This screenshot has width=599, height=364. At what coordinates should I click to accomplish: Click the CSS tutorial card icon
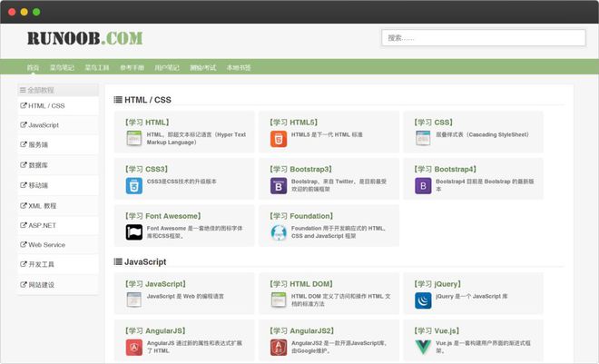point(423,138)
